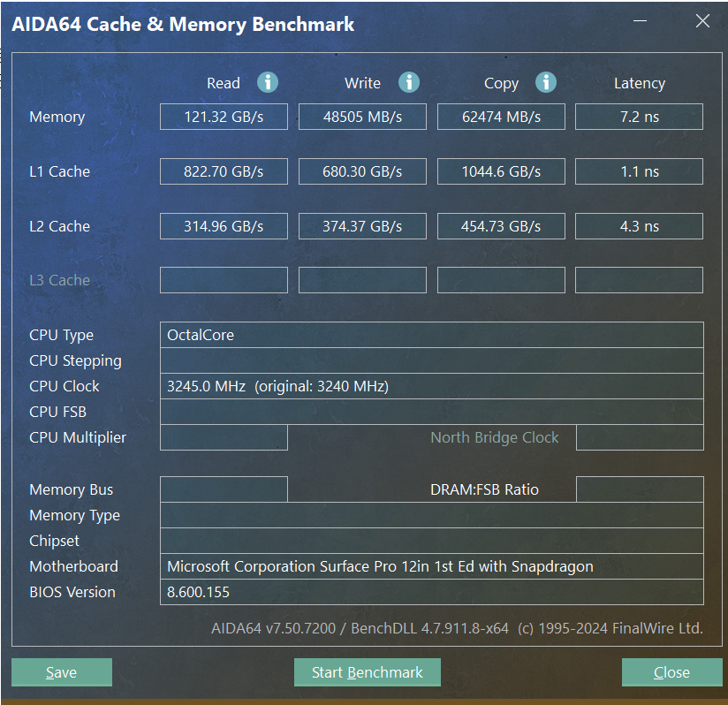This screenshot has height=705, width=728.
Task: Select L2 Cache Latency 4.3 ns
Action: click(640, 226)
